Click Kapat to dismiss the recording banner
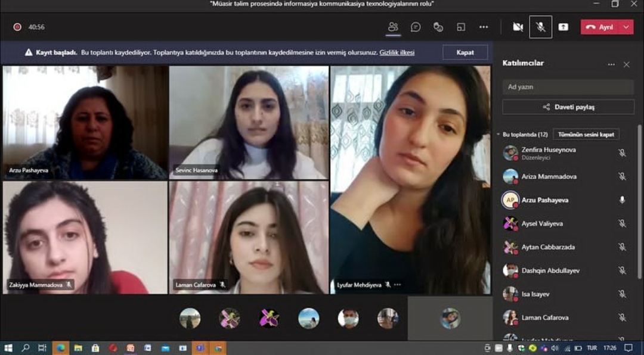Screen dimensions: 644x355 [465, 52]
